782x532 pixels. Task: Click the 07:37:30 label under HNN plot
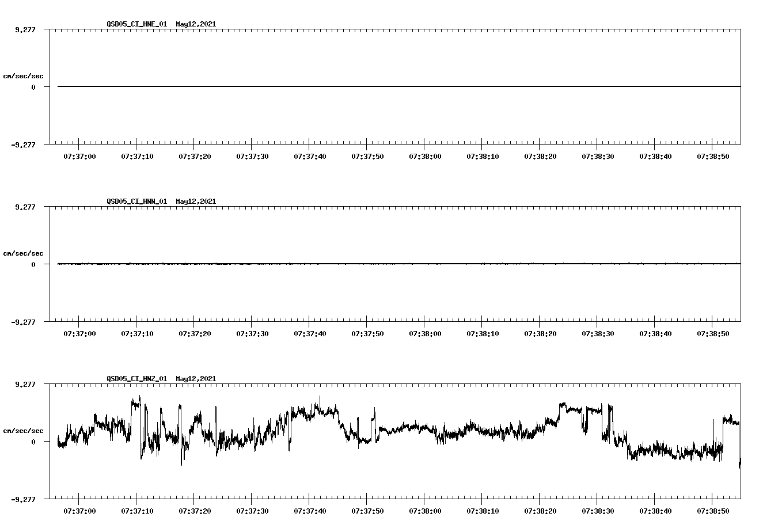pos(252,334)
